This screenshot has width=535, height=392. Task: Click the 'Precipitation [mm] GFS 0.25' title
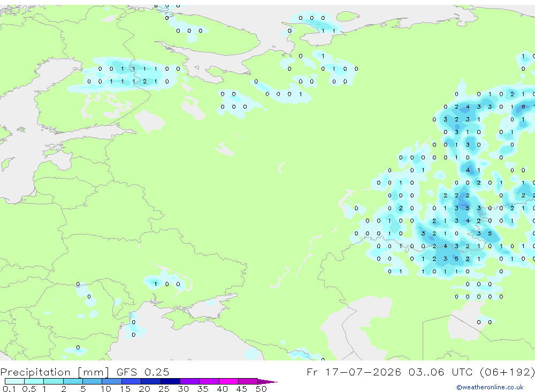(85, 372)
